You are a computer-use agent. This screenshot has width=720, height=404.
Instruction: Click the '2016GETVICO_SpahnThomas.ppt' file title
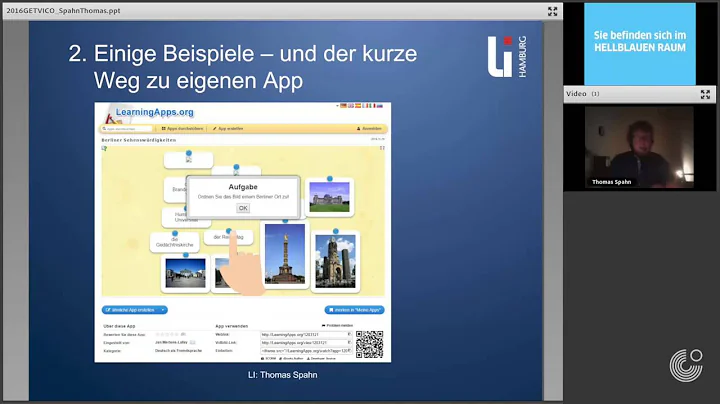tap(63, 11)
